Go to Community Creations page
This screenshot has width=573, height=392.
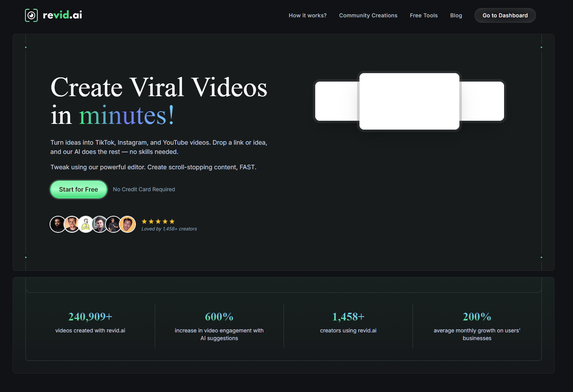368,15
